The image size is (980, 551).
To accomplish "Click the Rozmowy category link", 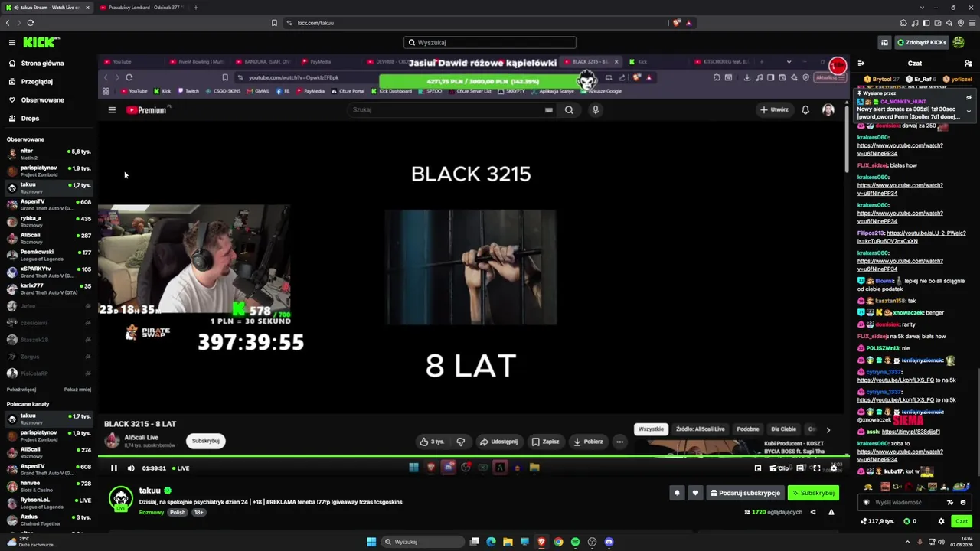I will (152, 513).
